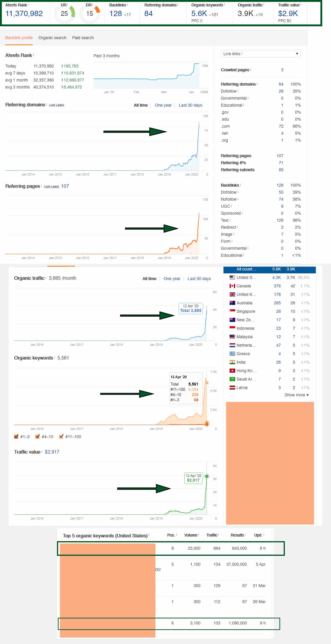Image resolution: width=331 pixels, height=644 pixels.
Task: Click info icon beside Traffic value in top bar
Action: click(x=301, y=4)
